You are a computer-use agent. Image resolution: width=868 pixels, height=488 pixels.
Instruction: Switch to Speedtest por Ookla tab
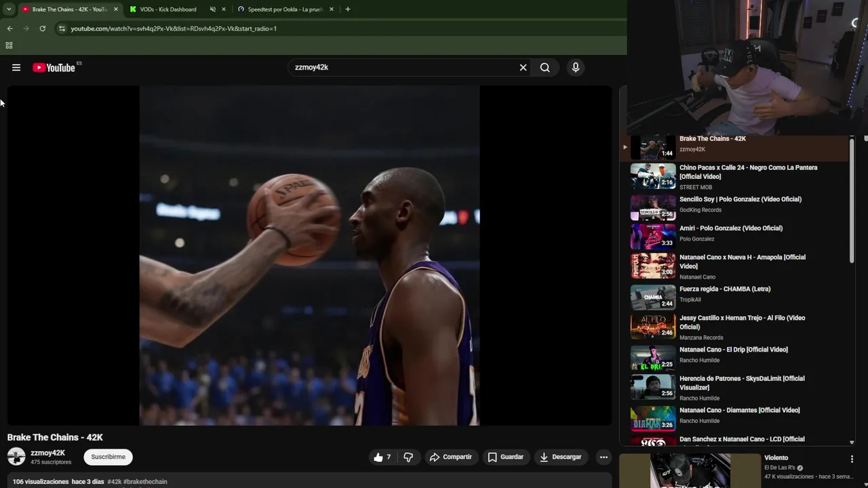[283, 9]
